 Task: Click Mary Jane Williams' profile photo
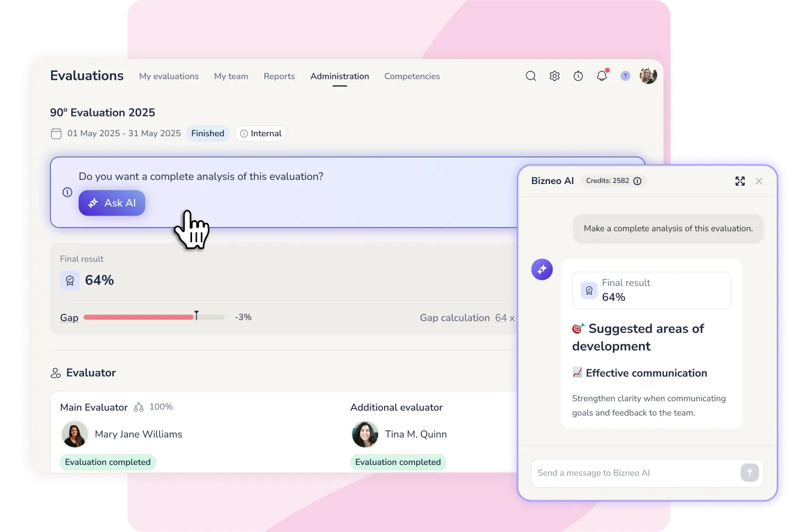pos(75,434)
